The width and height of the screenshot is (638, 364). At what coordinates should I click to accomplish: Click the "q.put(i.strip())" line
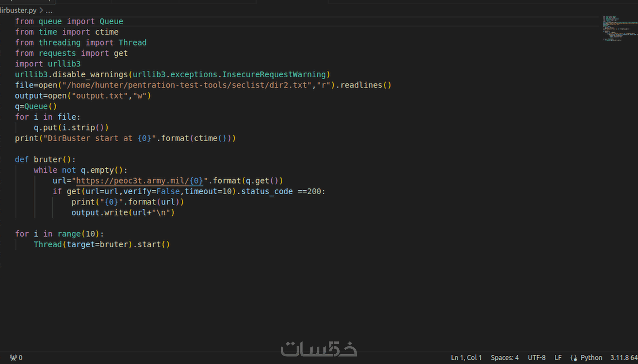pyautogui.click(x=71, y=128)
